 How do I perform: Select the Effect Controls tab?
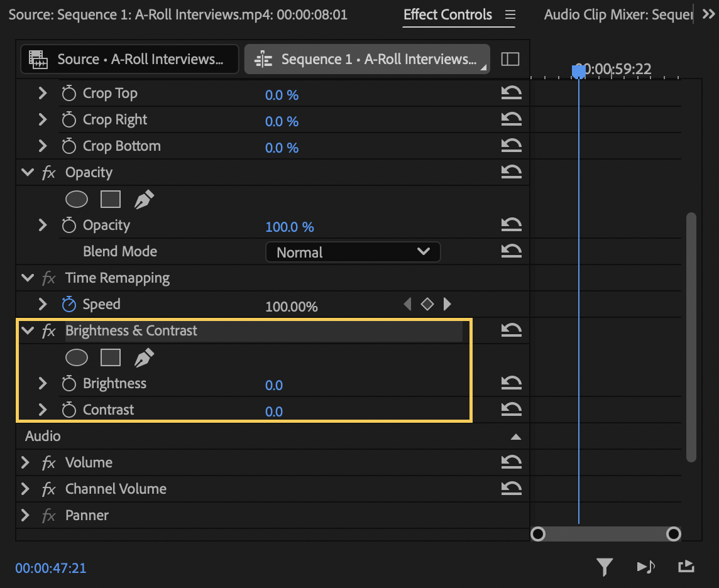pos(447,14)
